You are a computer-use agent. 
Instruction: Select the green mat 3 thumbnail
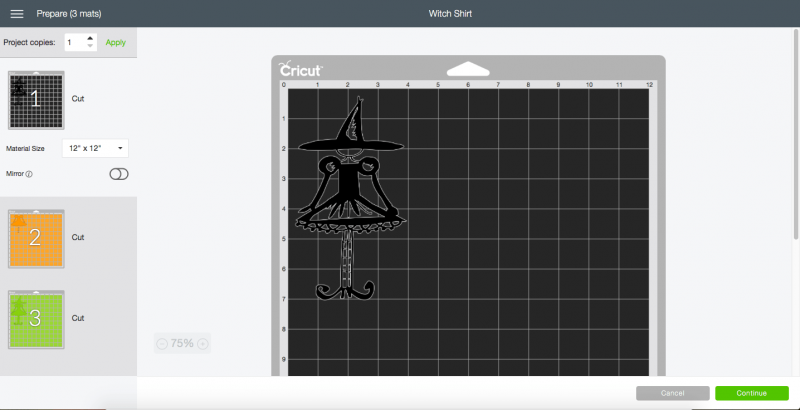pos(36,319)
